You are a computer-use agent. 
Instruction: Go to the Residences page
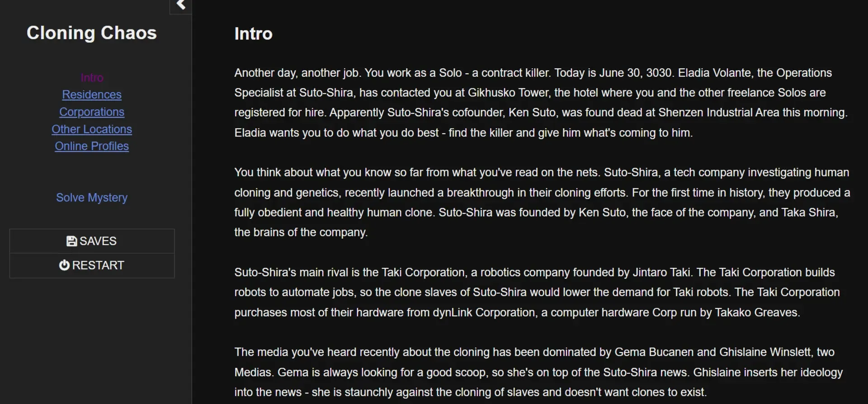(92, 95)
